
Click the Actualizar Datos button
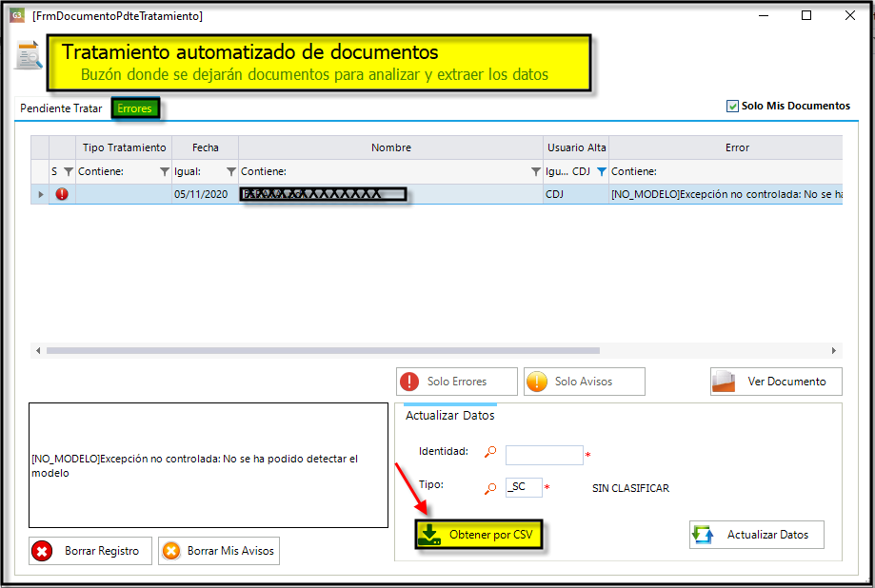point(757,535)
